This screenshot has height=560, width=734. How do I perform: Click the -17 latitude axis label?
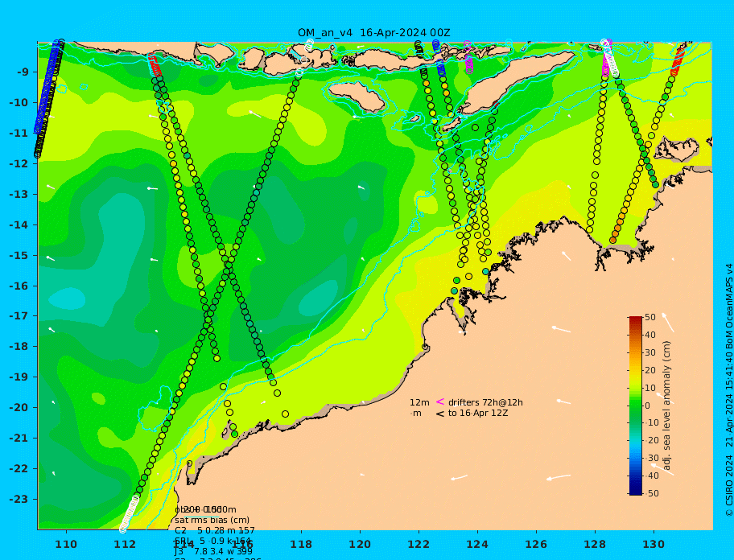click(19, 316)
